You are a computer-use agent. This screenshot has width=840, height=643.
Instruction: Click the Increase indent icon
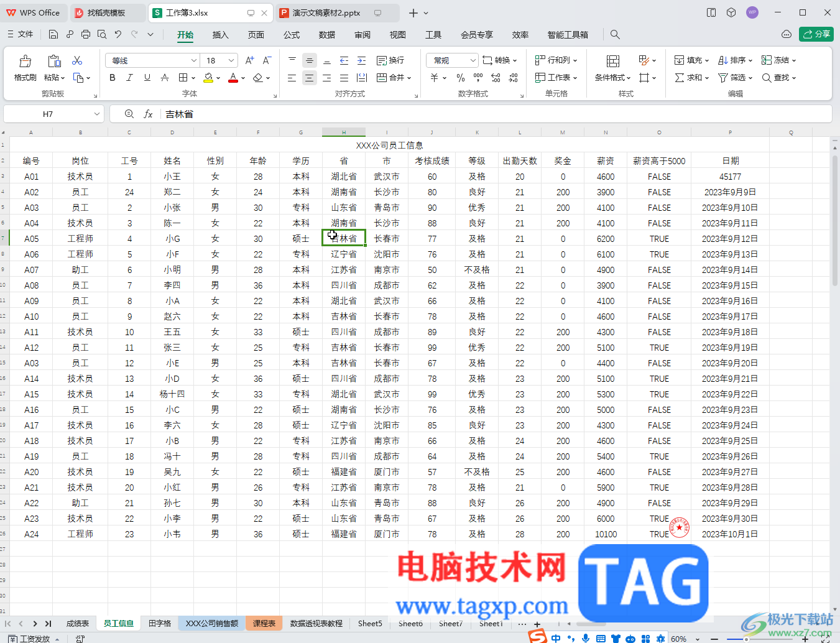(x=361, y=60)
